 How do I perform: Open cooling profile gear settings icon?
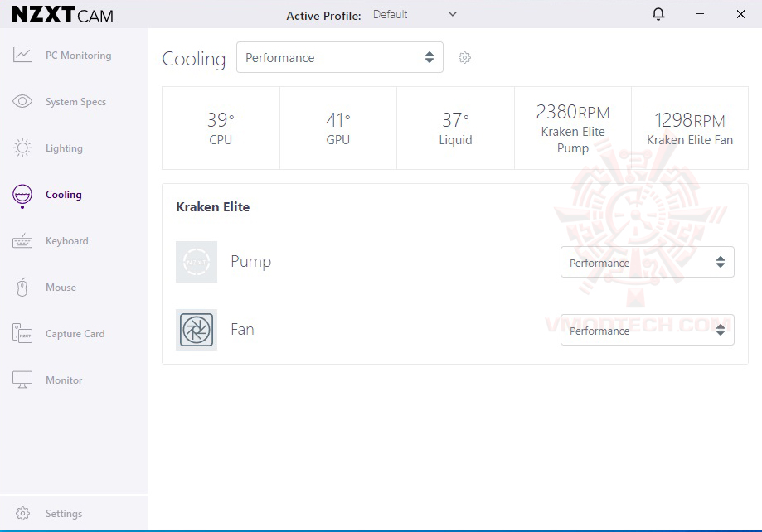(x=464, y=58)
